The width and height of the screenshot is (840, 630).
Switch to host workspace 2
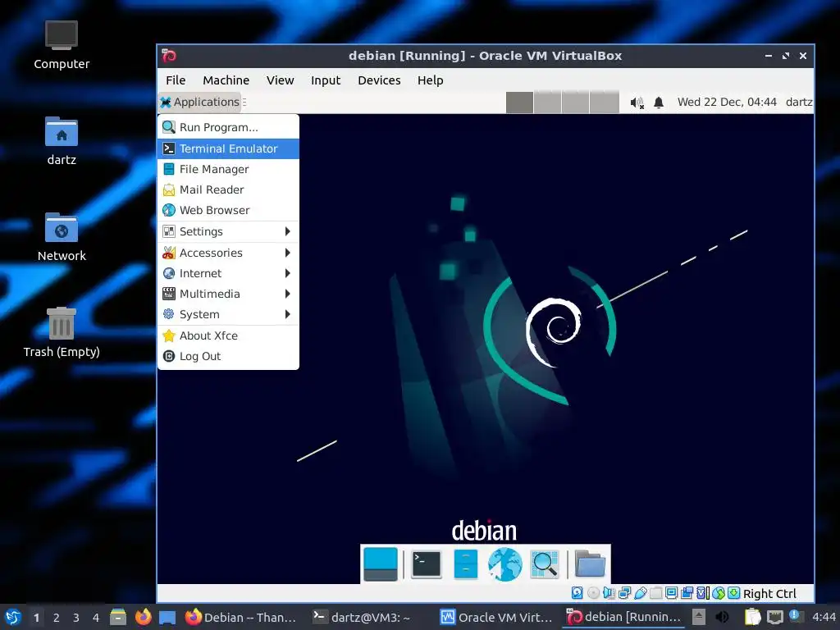[57, 618]
